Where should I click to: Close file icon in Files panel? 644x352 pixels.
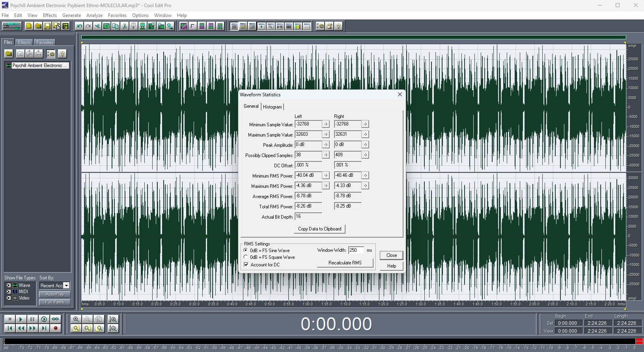(21, 54)
